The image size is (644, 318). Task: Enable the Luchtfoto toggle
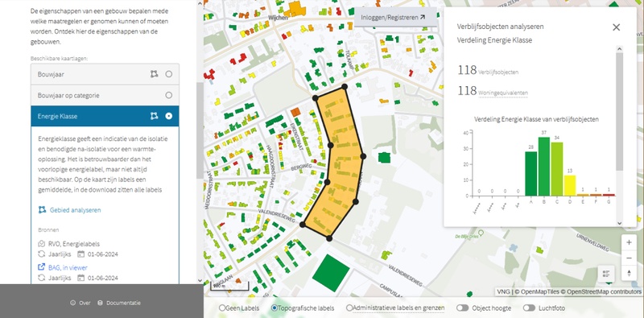[529, 308]
